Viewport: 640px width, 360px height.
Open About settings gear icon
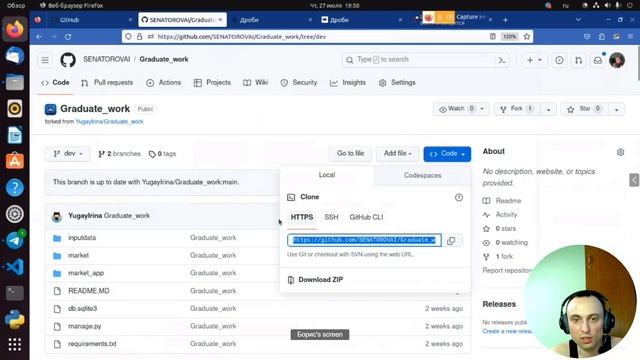tap(620, 152)
